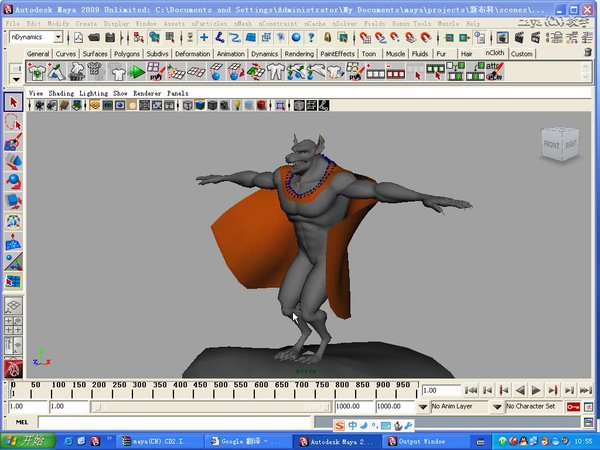
Task: Open the Windows Start button
Action: click(28, 441)
